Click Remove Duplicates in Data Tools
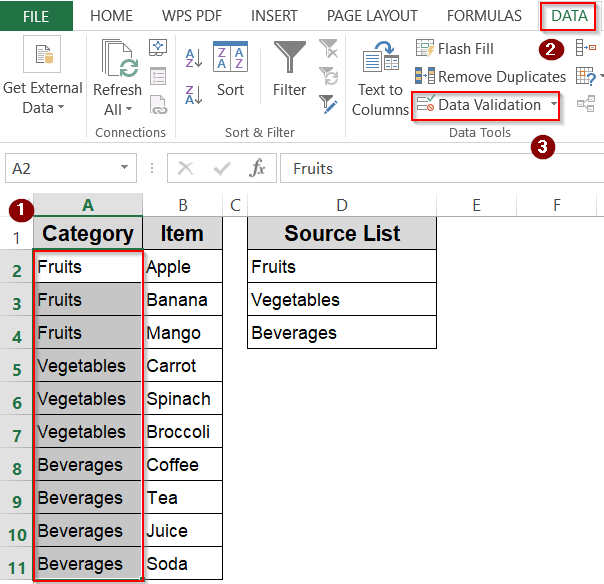The height and width of the screenshot is (584, 604). point(490,76)
